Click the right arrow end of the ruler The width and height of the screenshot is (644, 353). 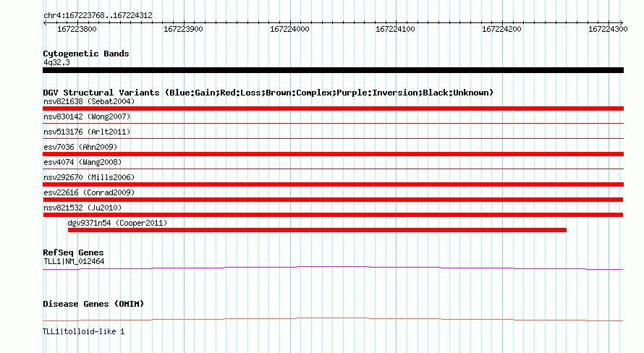coord(622,22)
